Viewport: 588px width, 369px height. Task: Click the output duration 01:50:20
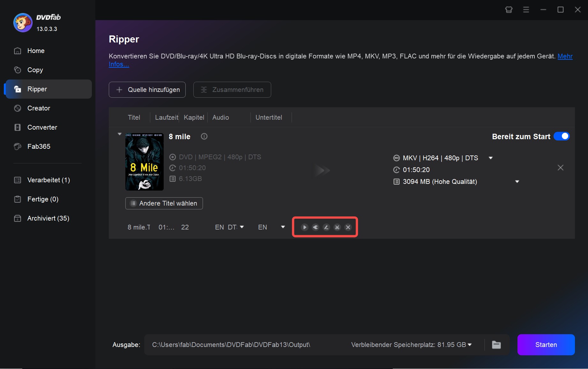416,170
